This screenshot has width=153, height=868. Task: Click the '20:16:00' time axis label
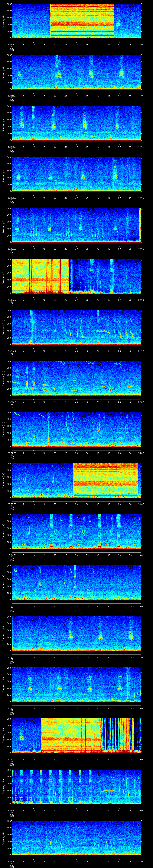click(12, 147)
